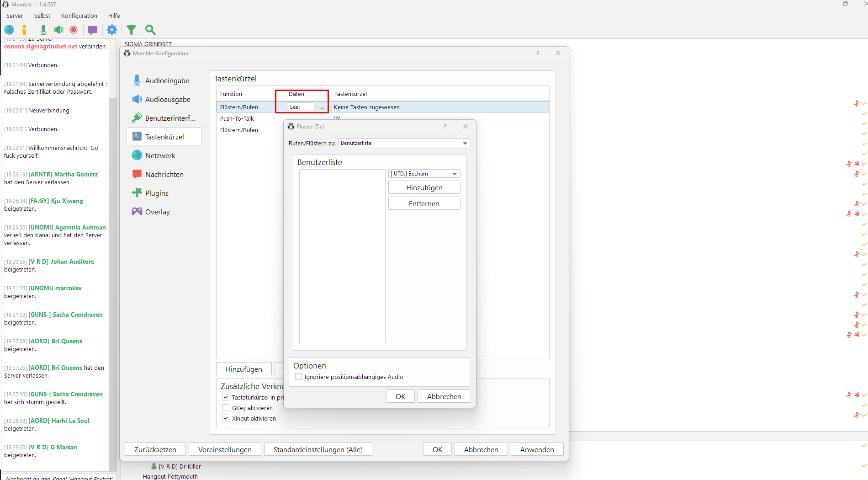Viewport: 868px width, 480px height.
Task: Close the Flüster-Ziel dialog with X
Action: (x=466, y=126)
